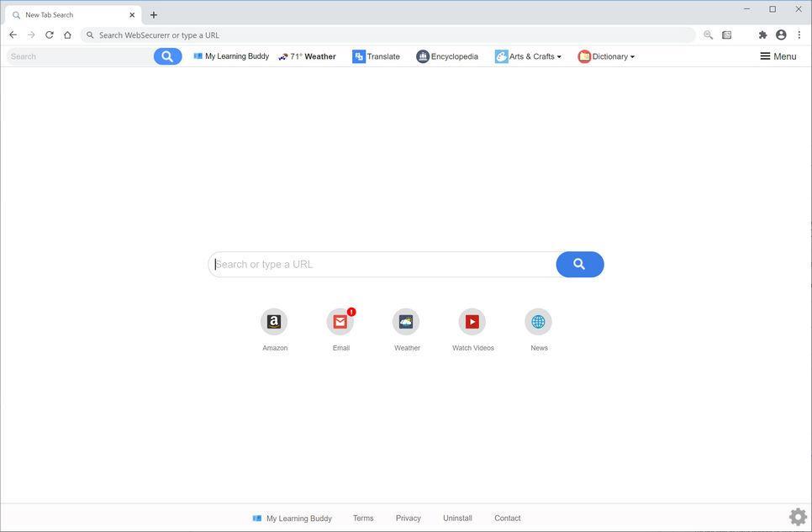Open the Extensions puzzle icon
Viewport: 812px width, 532px height.
coord(762,34)
